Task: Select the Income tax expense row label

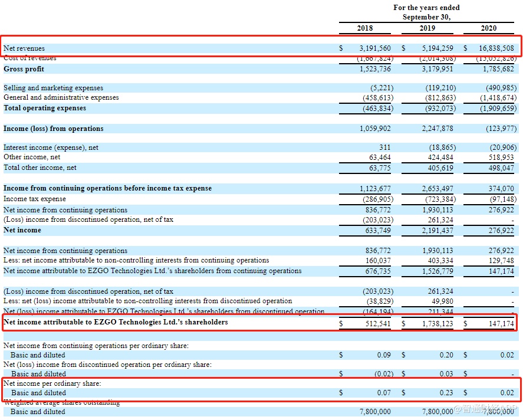Action: tap(35, 199)
